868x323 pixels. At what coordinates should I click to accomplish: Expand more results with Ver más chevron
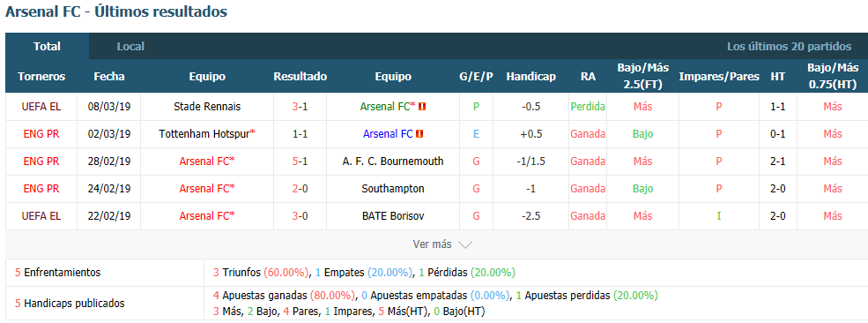point(465,244)
